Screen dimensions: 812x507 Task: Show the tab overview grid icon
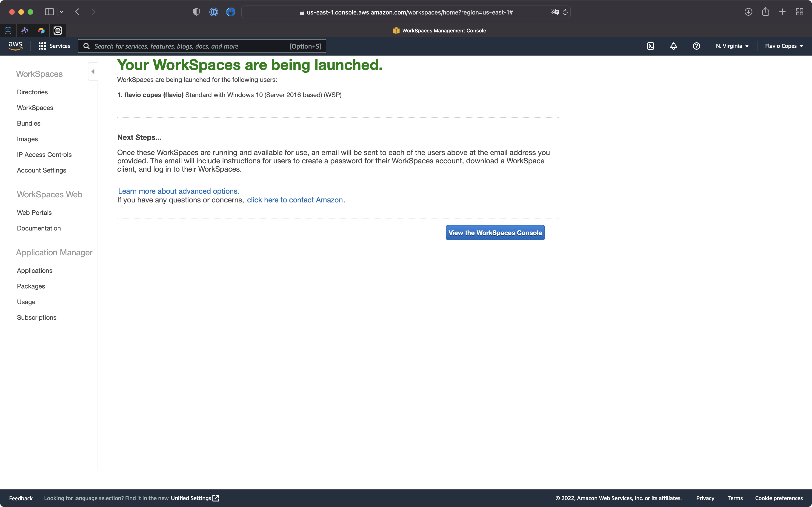(x=800, y=12)
